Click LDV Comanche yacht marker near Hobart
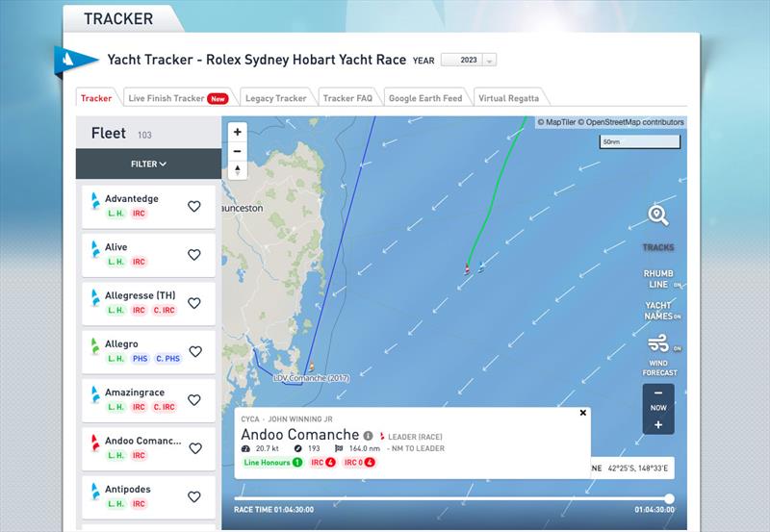The width and height of the screenshot is (770, 532). coord(311,367)
